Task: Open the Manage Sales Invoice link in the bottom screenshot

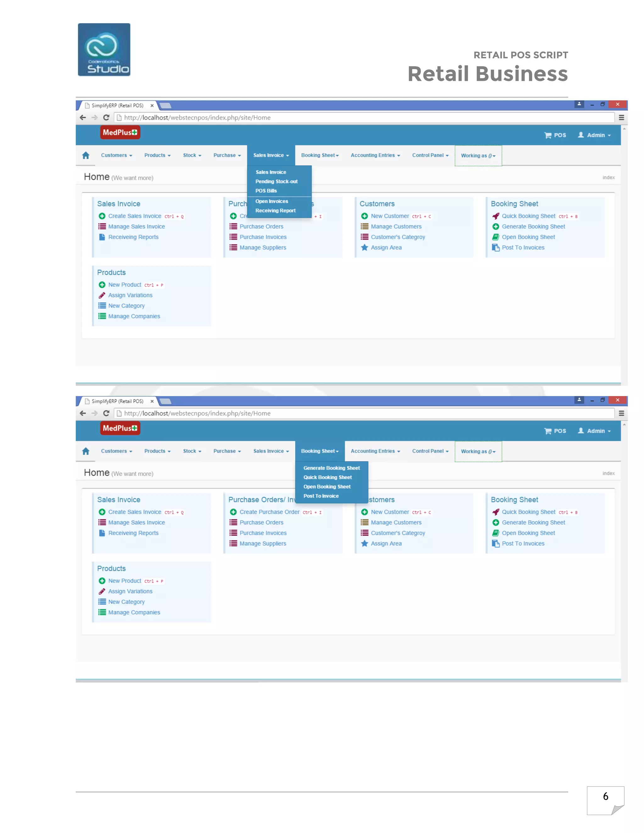Action: [136, 522]
